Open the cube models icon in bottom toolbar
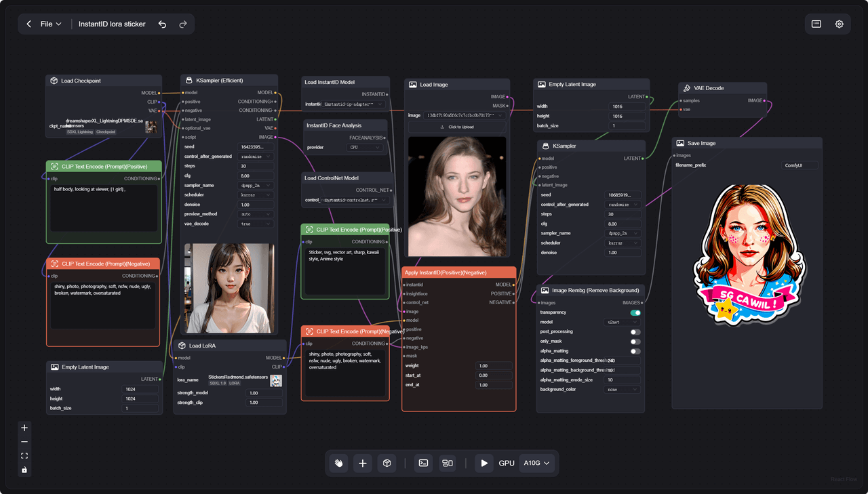 387,464
